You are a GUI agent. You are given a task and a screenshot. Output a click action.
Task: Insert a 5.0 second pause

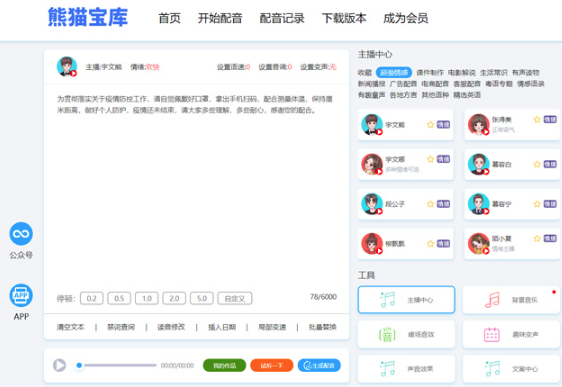(x=202, y=298)
